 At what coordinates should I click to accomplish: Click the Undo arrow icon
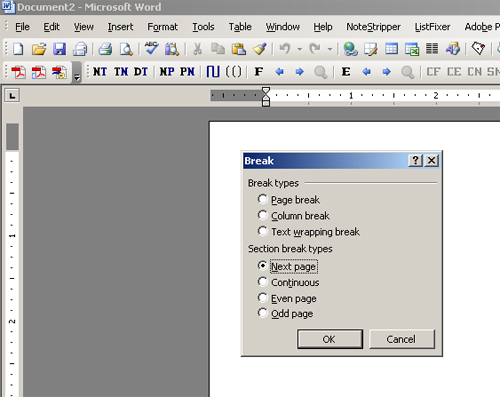coord(285,49)
